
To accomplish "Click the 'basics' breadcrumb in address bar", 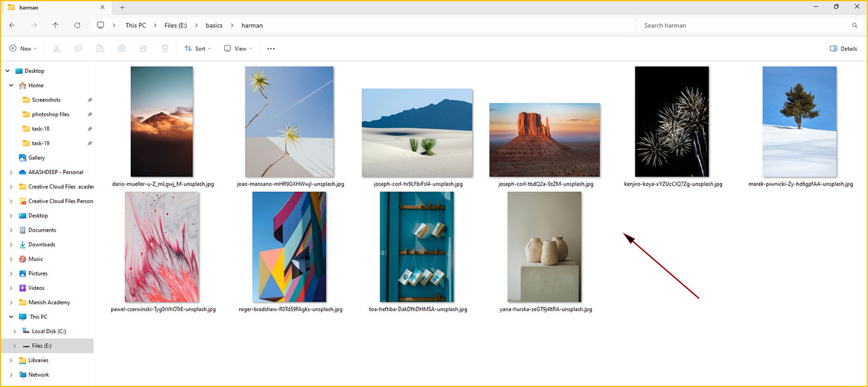I will (214, 25).
